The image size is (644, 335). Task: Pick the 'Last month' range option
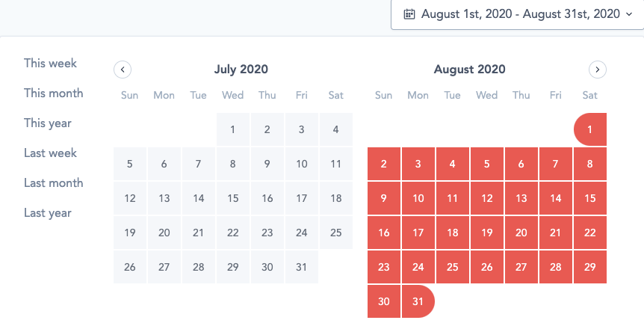click(x=53, y=183)
